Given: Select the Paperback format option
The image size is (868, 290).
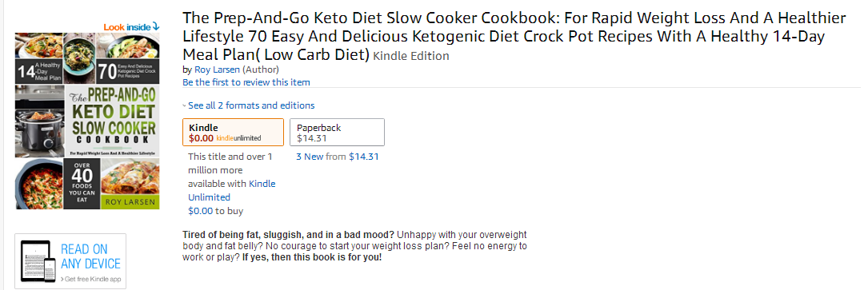Looking at the screenshot, I should pos(337,133).
